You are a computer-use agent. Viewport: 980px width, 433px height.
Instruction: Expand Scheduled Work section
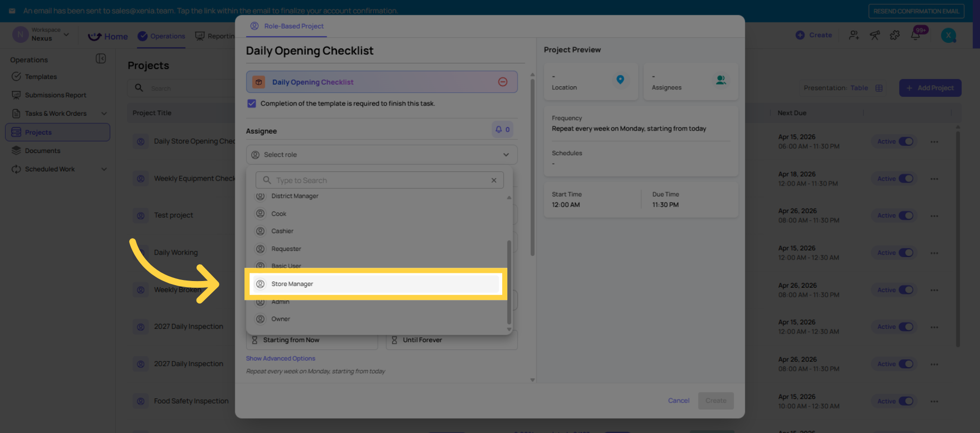[x=104, y=169]
